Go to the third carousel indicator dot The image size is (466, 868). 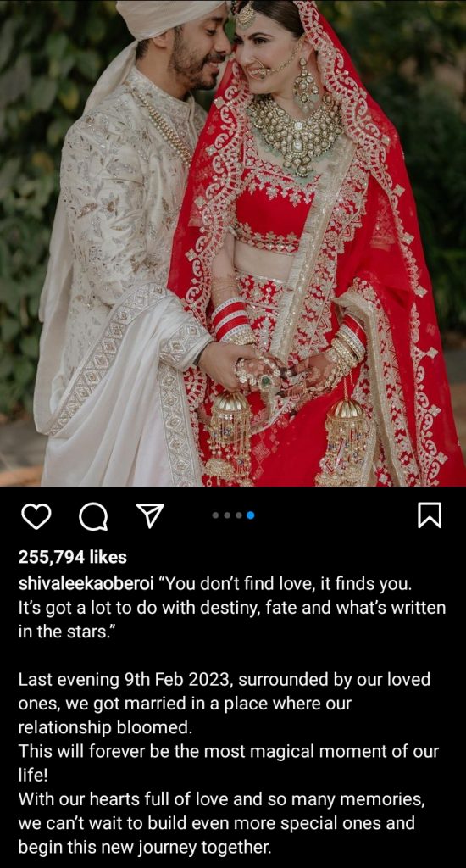coord(239,515)
